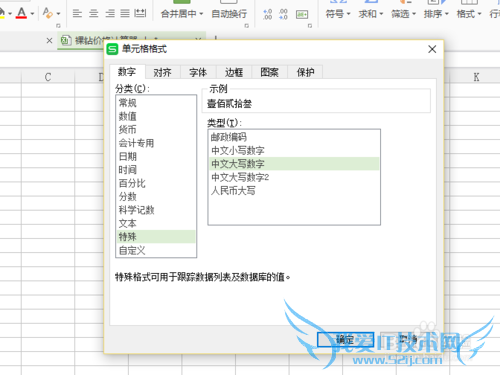The image size is (500, 375).
Task: Click the 确定 OK button
Action: coord(345,340)
